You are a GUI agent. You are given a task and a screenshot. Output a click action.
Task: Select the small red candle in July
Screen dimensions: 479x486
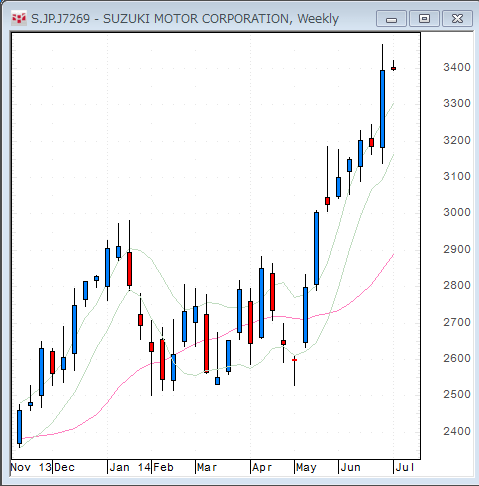pyautogui.click(x=394, y=68)
